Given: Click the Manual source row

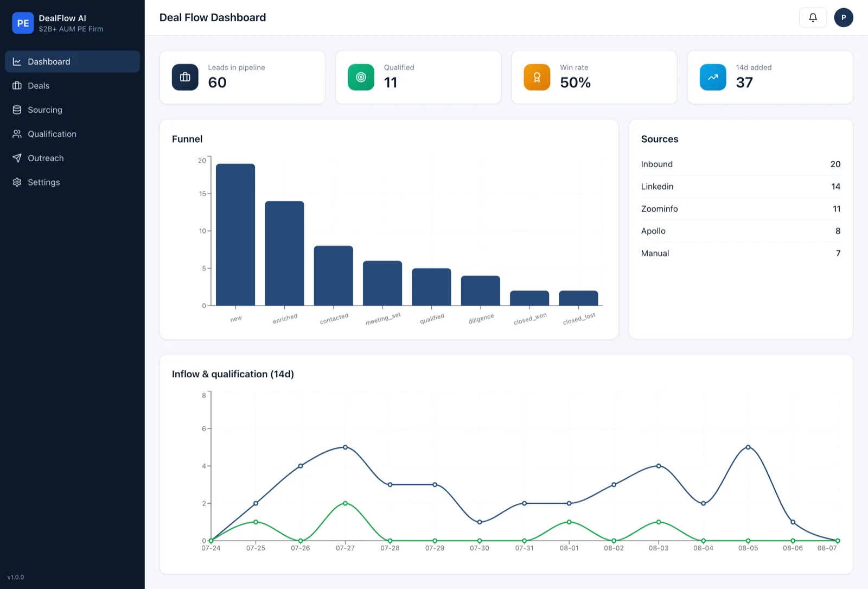Looking at the screenshot, I should click(x=741, y=253).
